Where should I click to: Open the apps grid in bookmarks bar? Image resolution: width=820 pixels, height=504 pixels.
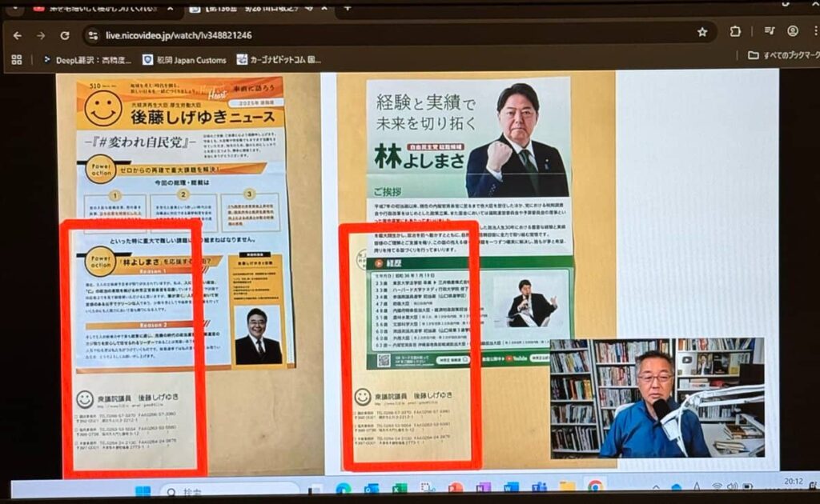[17, 59]
